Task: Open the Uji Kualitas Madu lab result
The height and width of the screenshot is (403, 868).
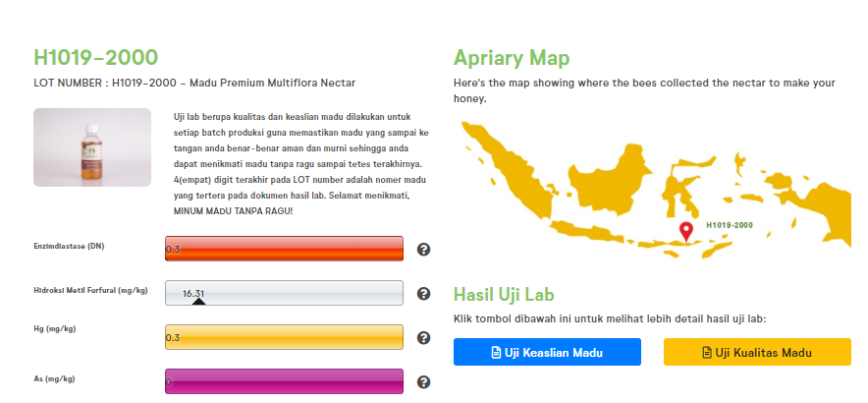Action: pos(757,353)
